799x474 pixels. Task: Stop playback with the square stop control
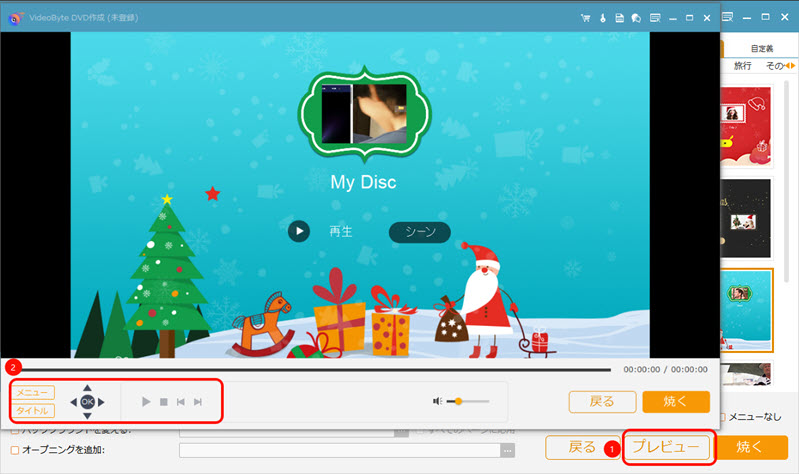pyautogui.click(x=164, y=402)
